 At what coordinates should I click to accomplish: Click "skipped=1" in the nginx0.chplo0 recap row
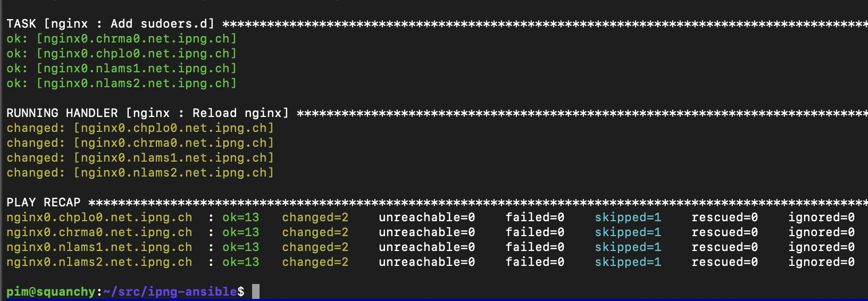(x=628, y=218)
